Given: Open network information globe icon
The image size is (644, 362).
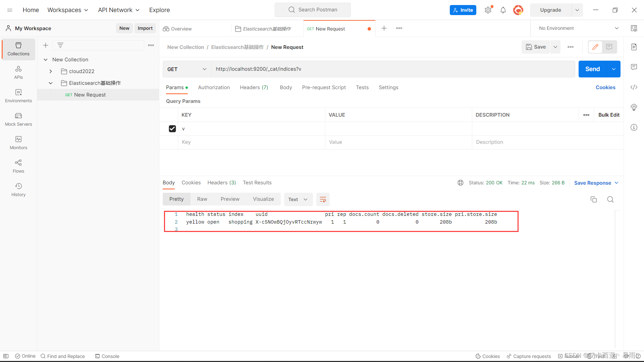Looking at the screenshot, I should [461, 183].
